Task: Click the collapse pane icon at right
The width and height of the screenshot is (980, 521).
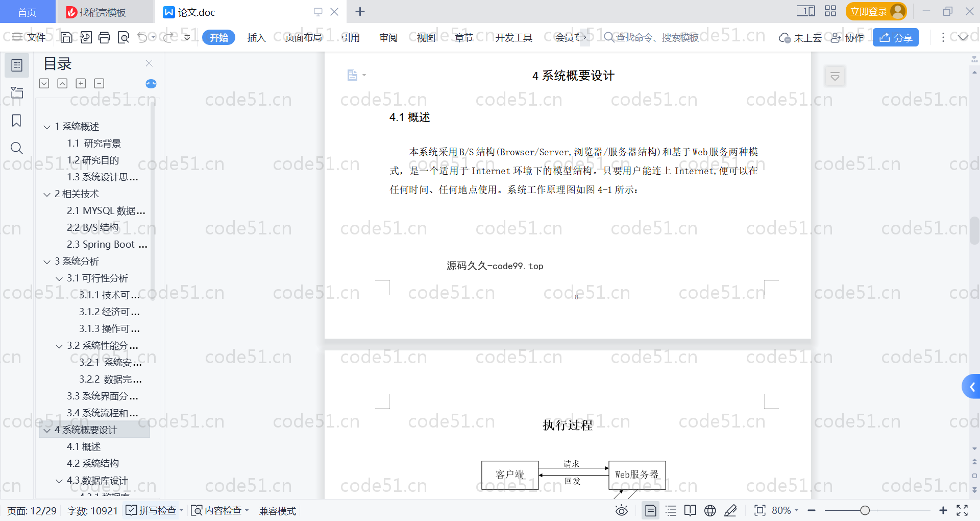Action: (x=835, y=76)
